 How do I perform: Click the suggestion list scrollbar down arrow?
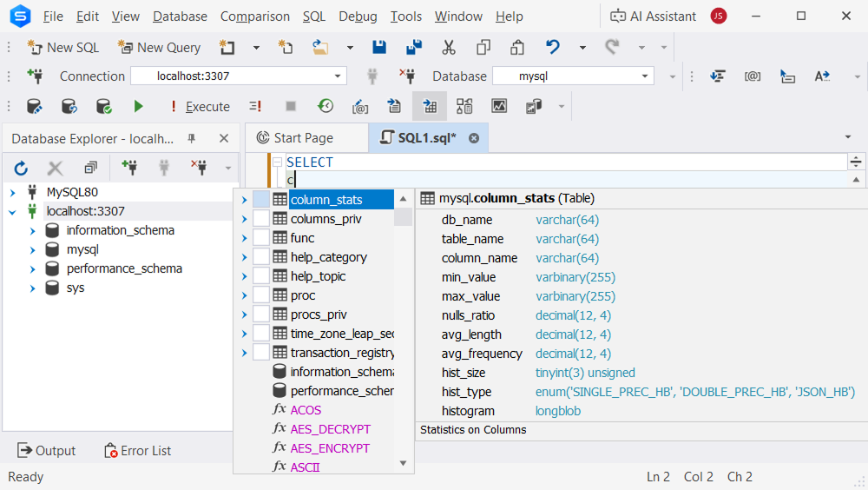(403, 464)
